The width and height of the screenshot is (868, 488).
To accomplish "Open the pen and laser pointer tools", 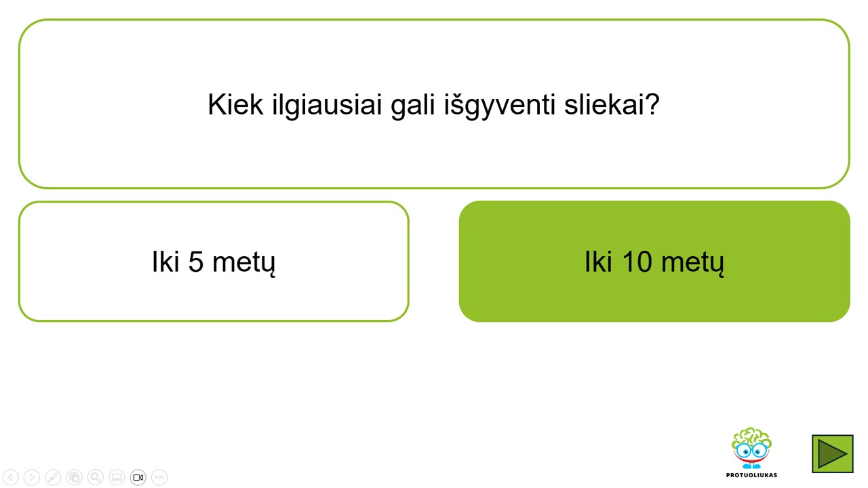I will 53,478.
